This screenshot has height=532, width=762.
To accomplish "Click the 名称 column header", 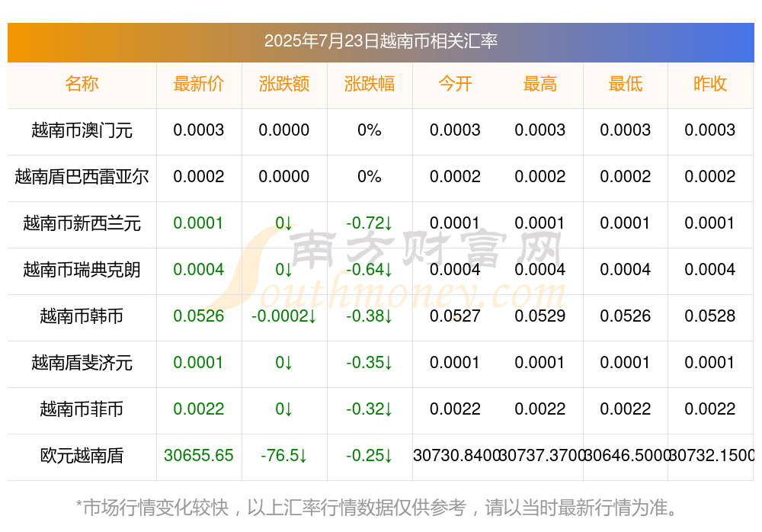I will click(82, 84).
